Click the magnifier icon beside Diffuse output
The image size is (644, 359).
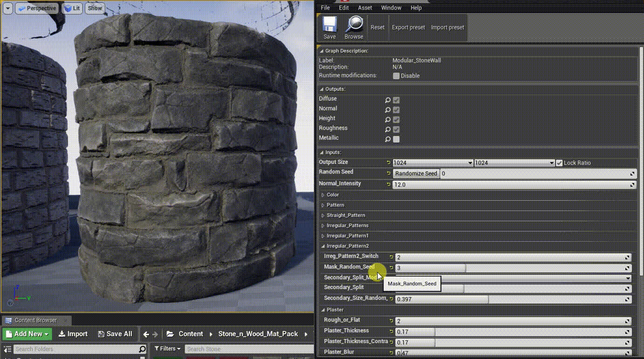point(388,100)
